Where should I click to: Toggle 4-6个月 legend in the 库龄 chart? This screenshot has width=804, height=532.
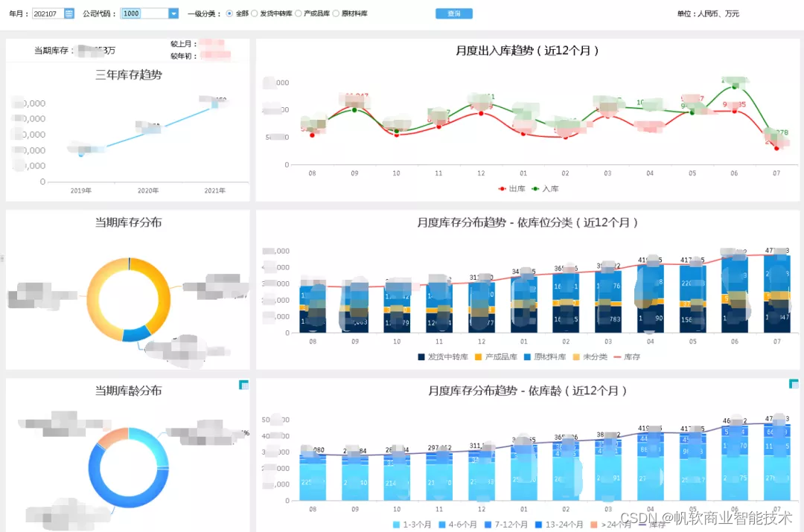[x=458, y=525]
